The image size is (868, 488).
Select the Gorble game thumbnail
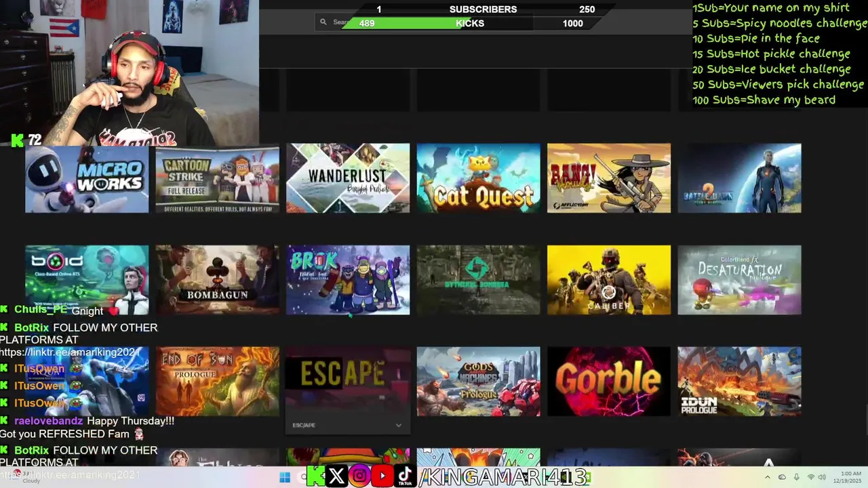pos(609,382)
